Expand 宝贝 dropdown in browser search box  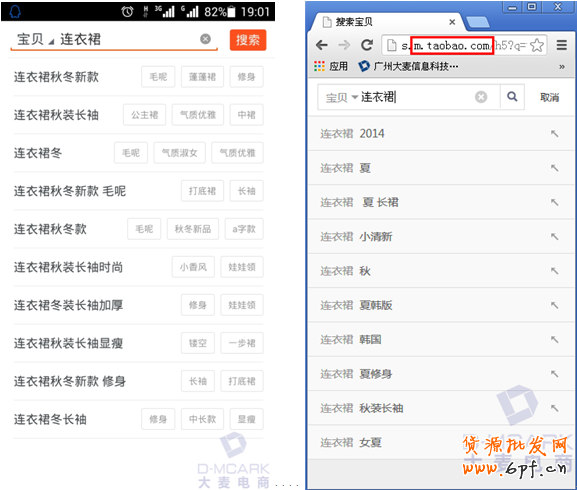(x=341, y=97)
